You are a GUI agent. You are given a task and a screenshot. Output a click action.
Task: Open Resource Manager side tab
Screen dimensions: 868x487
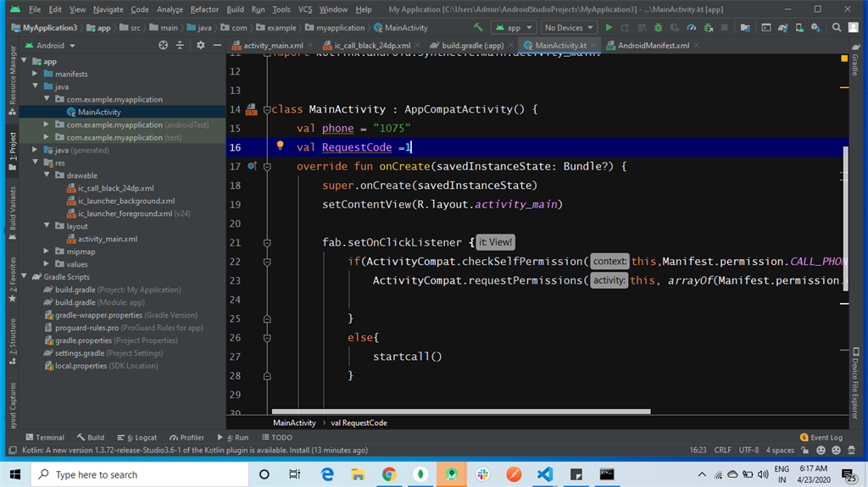(x=13, y=80)
